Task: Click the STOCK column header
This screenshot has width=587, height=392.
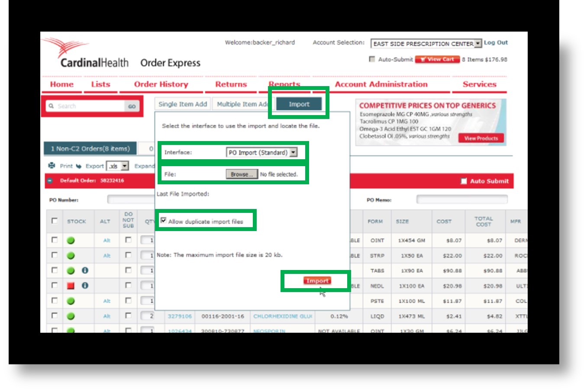Action: [77, 221]
